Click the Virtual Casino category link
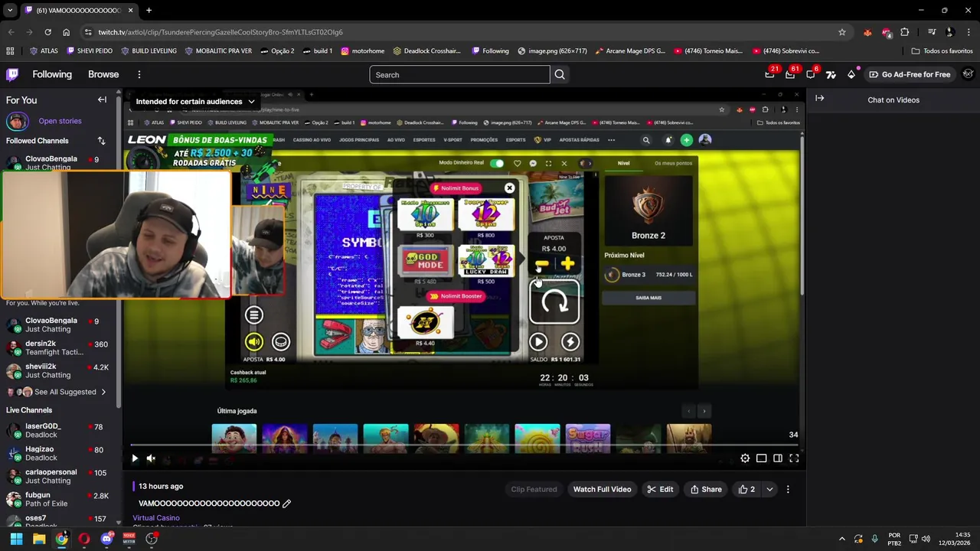 pyautogui.click(x=156, y=518)
